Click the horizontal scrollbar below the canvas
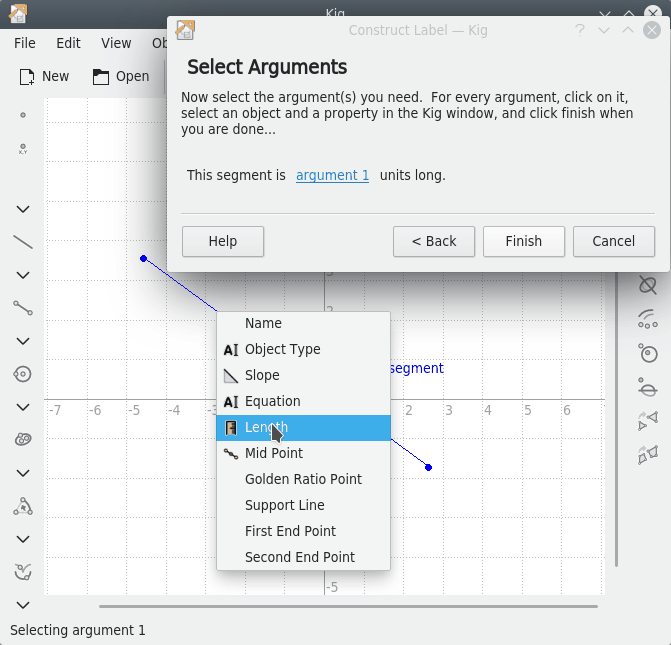The width and height of the screenshot is (671, 645). pyautogui.click(x=348, y=606)
